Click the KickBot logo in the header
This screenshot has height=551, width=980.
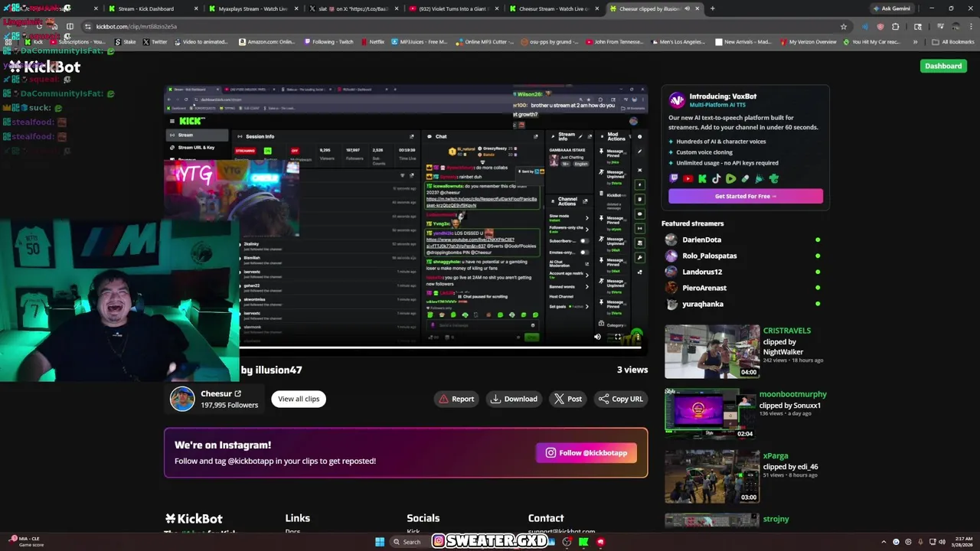pos(44,67)
